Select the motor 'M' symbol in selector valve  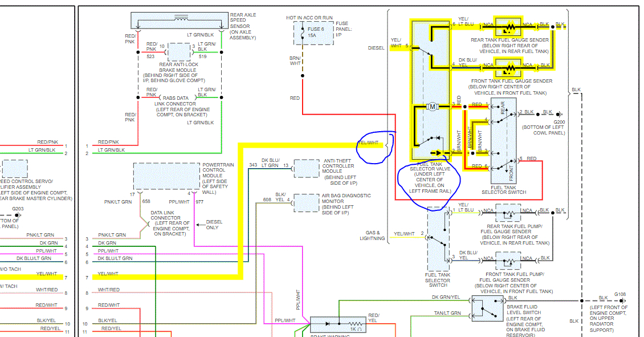[x=433, y=107]
